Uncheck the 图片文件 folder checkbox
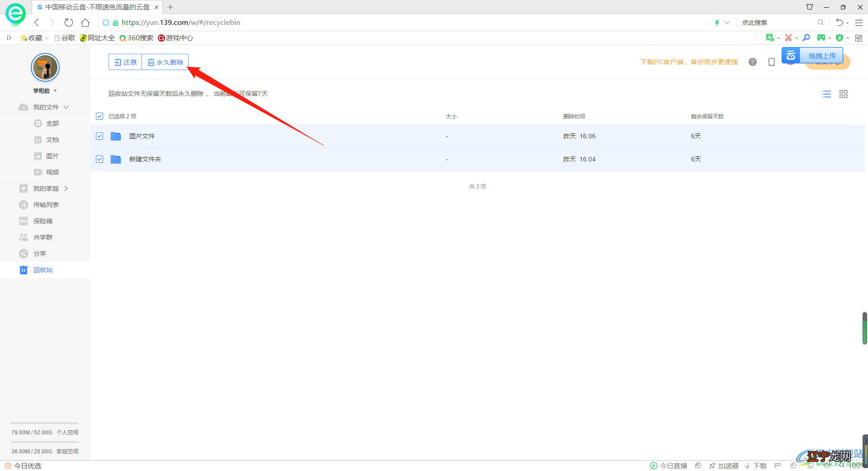 click(x=100, y=136)
